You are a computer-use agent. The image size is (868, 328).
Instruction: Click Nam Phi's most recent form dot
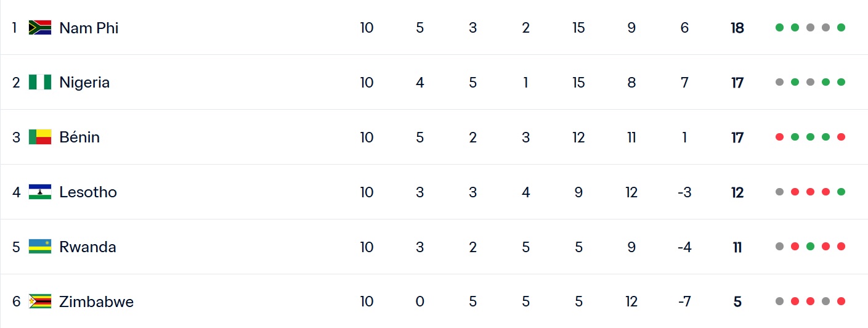(x=842, y=28)
